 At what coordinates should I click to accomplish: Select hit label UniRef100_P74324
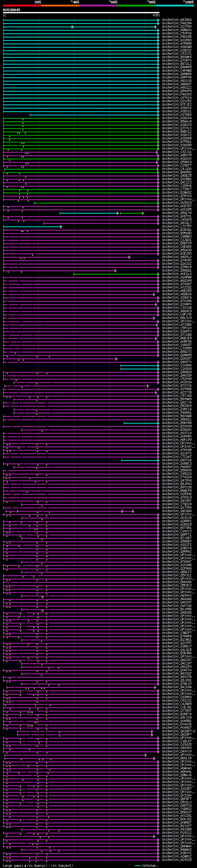point(176,477)
